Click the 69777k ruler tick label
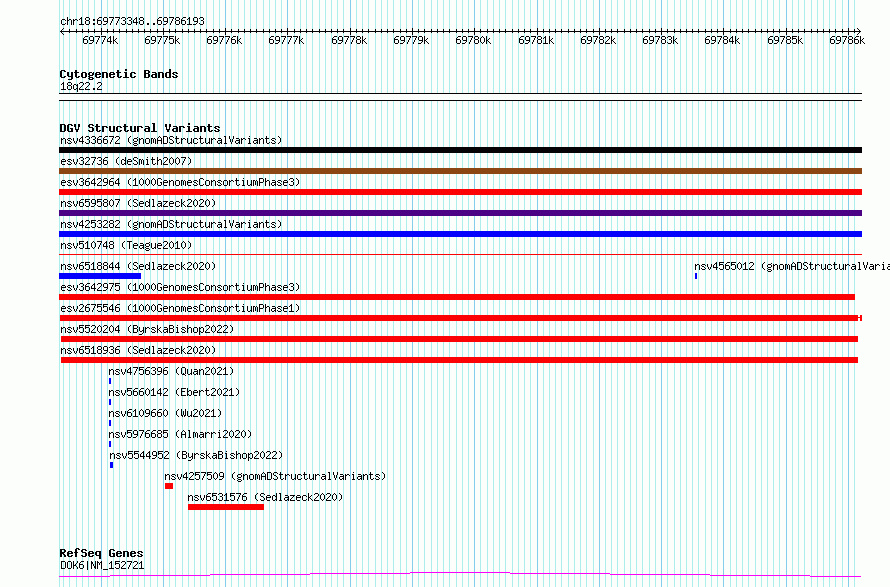This screenshot has width=890, height=587. 286,40
